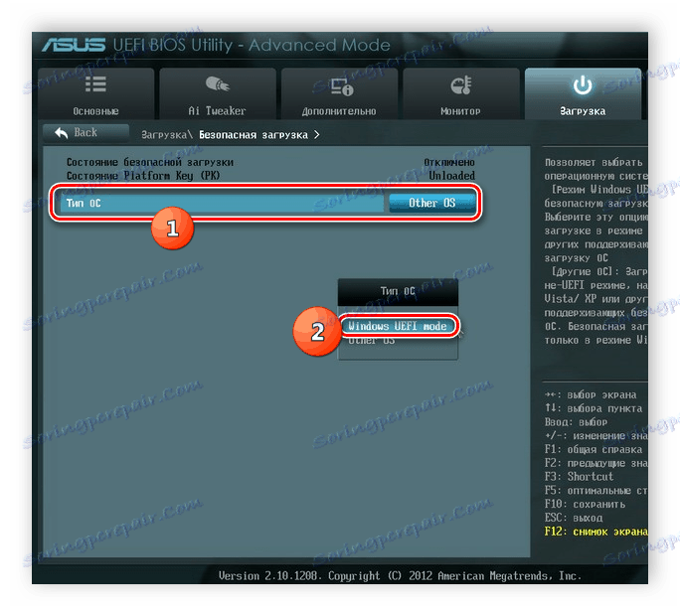Choose Other OS in the popup list

(x=372, y=341)
